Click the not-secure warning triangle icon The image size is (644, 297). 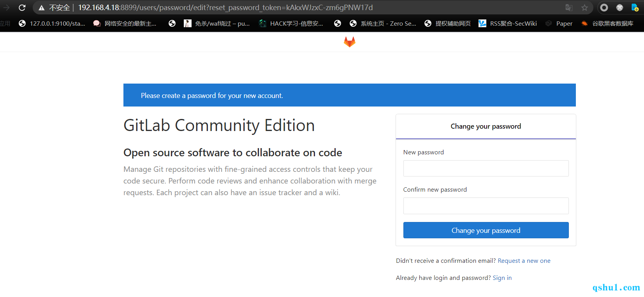pyautogui.click(x=42, y=8)
